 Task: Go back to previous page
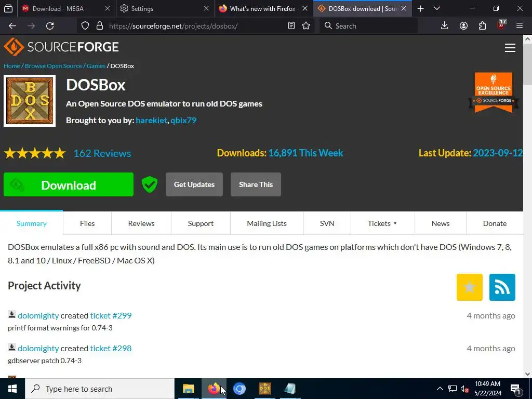(12, 26)
